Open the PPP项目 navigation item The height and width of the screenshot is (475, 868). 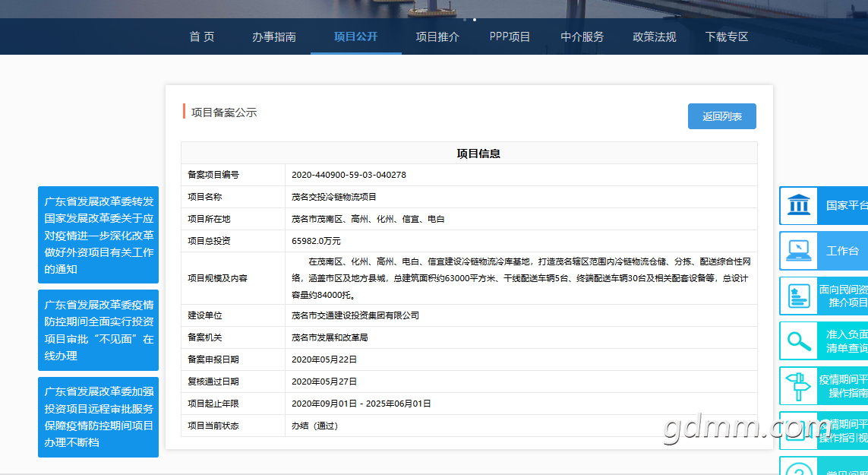(x=510, y=36)
